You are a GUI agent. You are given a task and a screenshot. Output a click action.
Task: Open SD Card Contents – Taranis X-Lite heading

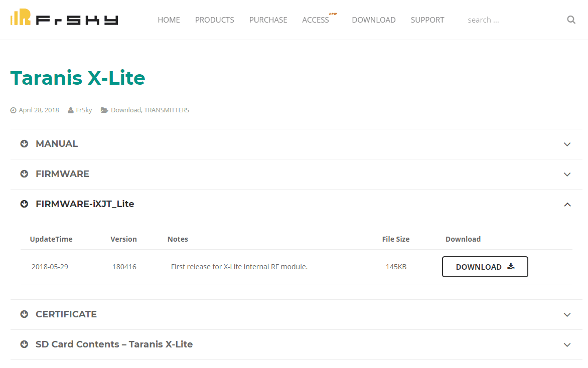click(x=114, y=344)
